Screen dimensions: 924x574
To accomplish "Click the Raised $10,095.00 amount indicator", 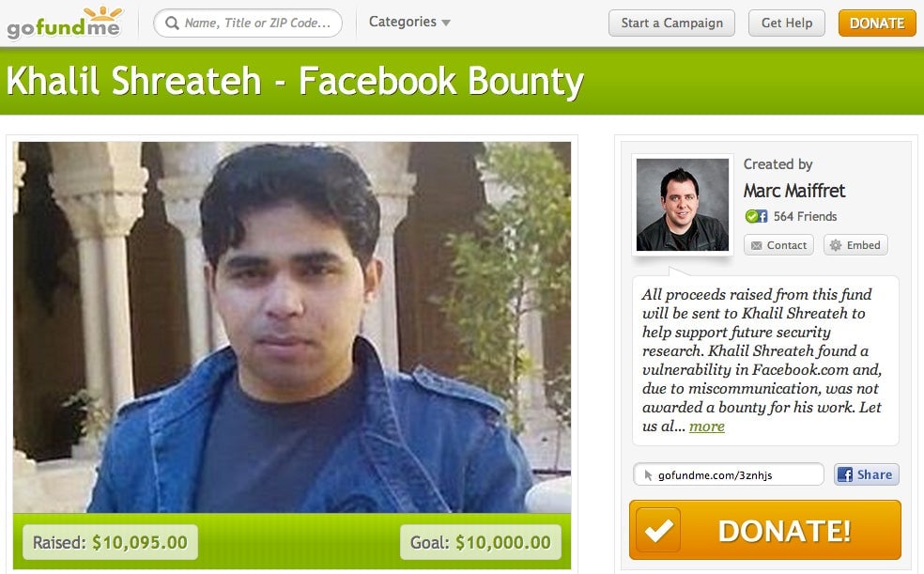I will pos(110,542).
